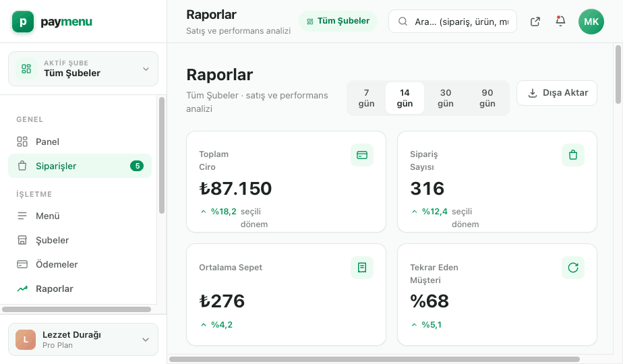Click the Raporlar chart icon
Viewport: 623px width, 364px height.
click(22, 289)
